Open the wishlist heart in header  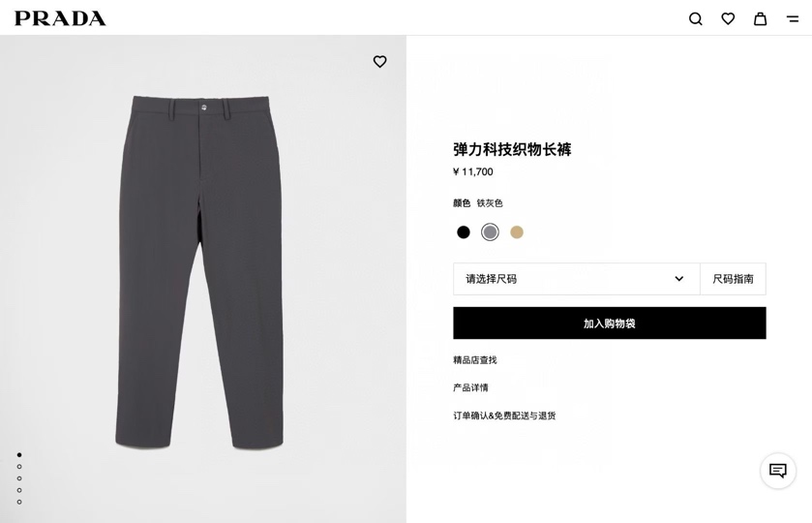tap(728, 18)
